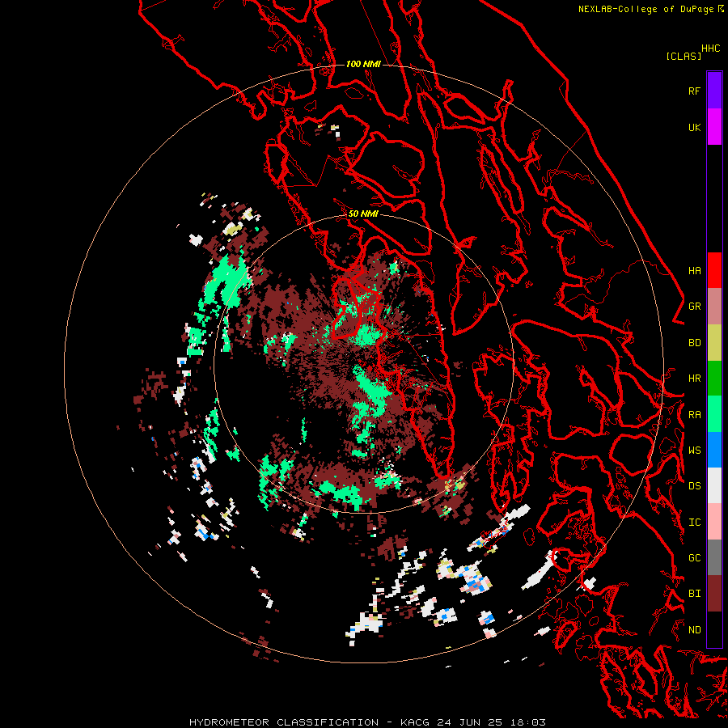Click the 100 NMI range ring label
The width and height of the screenshot is (728, 728).
point(363,64)
